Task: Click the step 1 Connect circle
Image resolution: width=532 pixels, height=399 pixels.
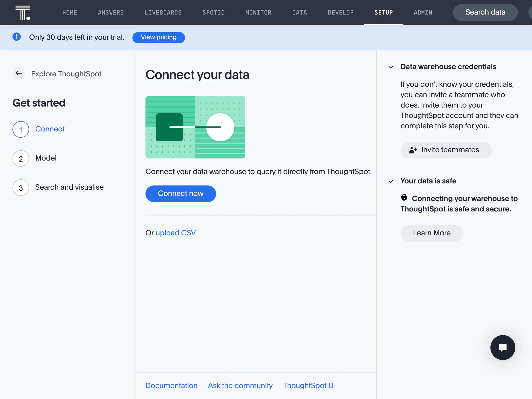Action: pyautogui.click(x=21, y=129)
